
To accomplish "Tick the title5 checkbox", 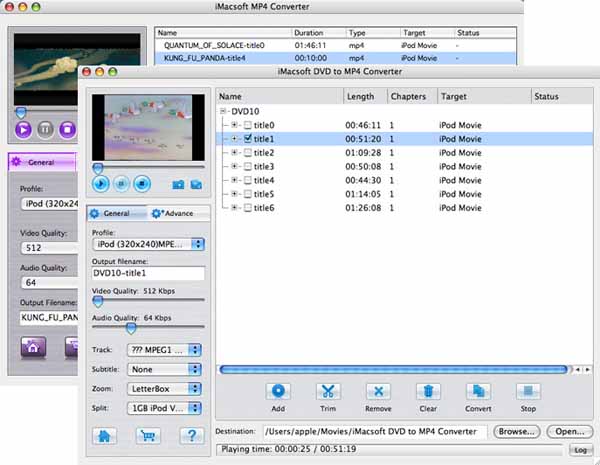I will pos(248,194).
